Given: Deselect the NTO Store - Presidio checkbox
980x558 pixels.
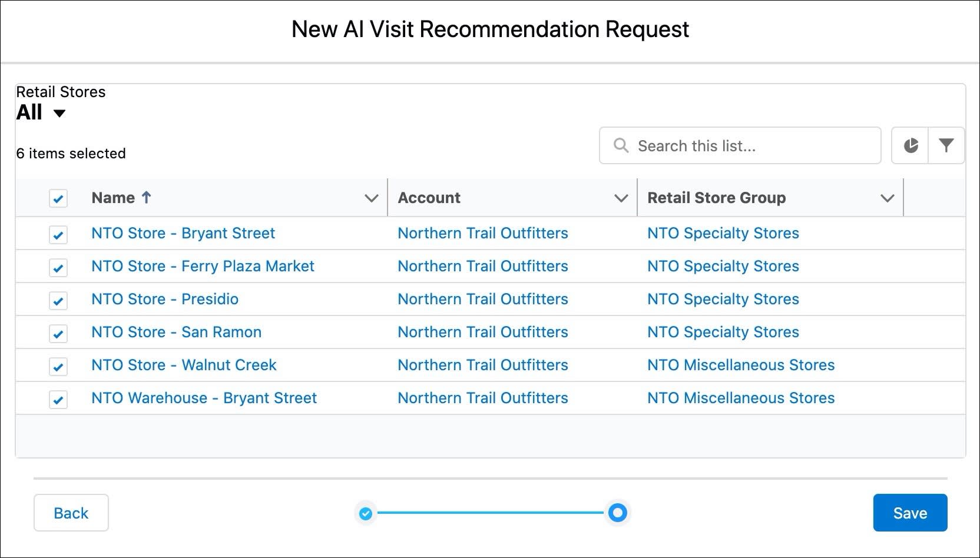Looking at the screenshot, I should coord(58,299).
